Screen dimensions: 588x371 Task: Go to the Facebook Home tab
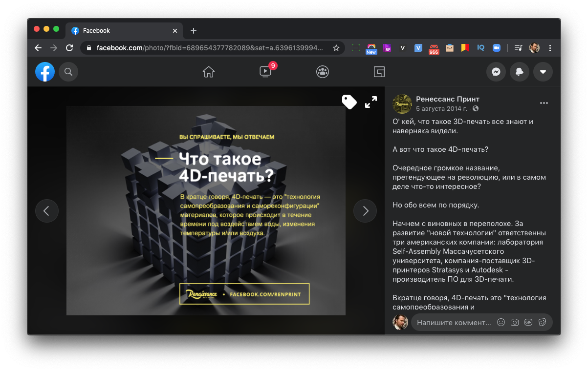point(209,72)
